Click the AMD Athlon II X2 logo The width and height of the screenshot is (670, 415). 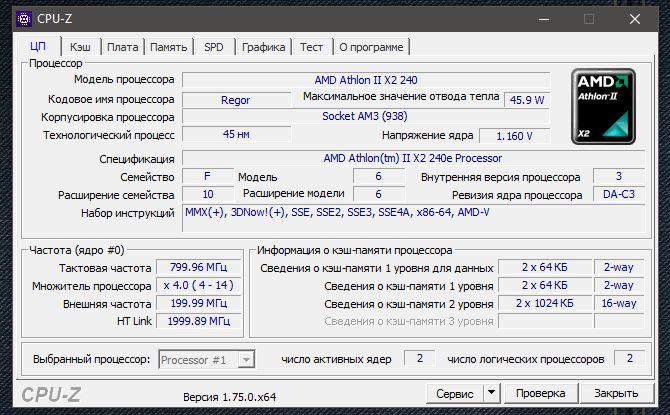click(603, 106)
